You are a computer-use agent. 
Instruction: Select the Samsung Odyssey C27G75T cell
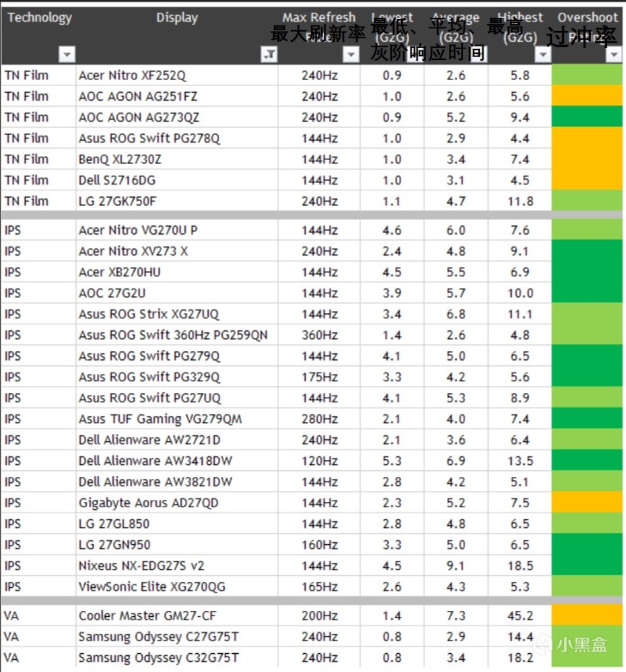(x=177, y=637)
